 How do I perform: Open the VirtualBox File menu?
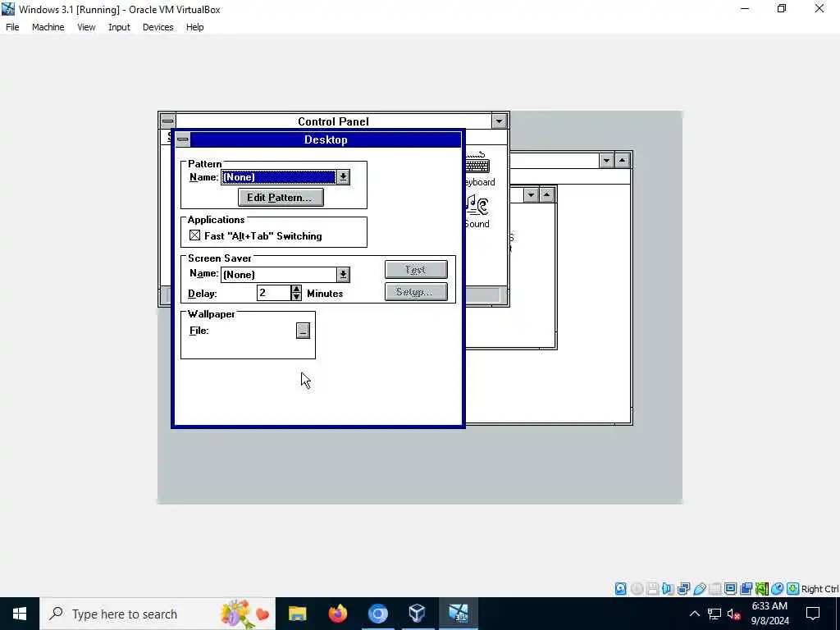[x=12, y=27]
